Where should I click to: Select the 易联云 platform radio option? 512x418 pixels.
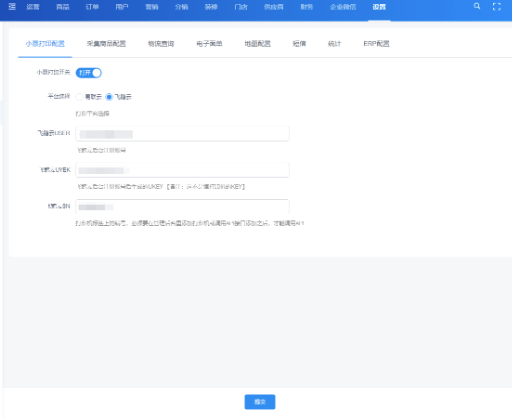click(x=79, y=97)
